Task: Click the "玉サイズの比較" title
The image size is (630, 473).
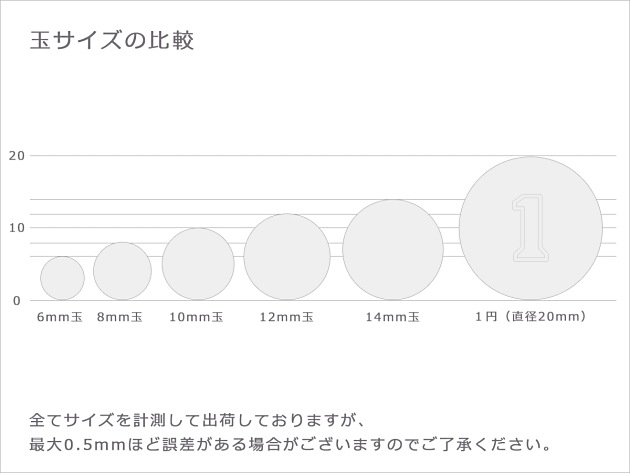Action: (x=112, y=41)
